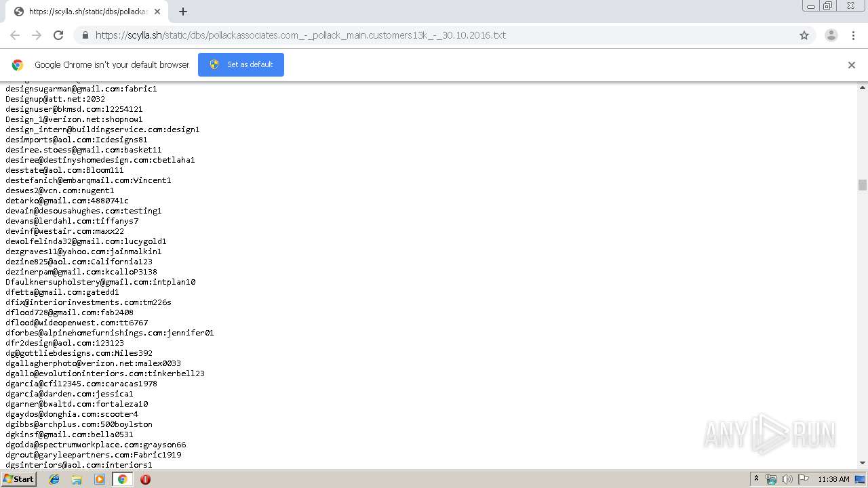Viewport: 868px width, 488px height.
Task: Bookmark this page with the star icon
Action: click(804, 35)
